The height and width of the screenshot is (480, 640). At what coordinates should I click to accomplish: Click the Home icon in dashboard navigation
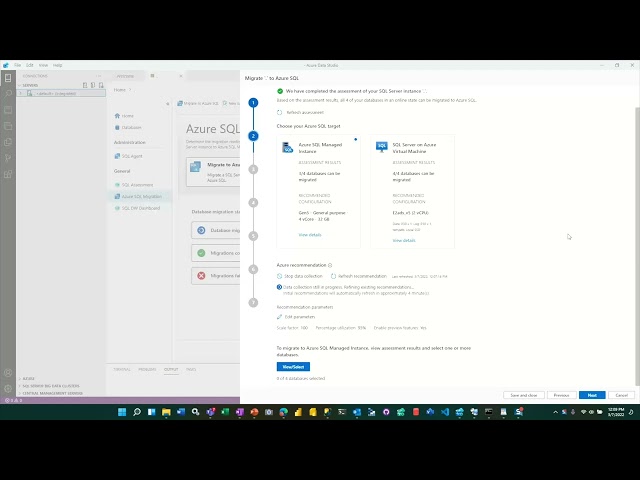coord(118,116)
